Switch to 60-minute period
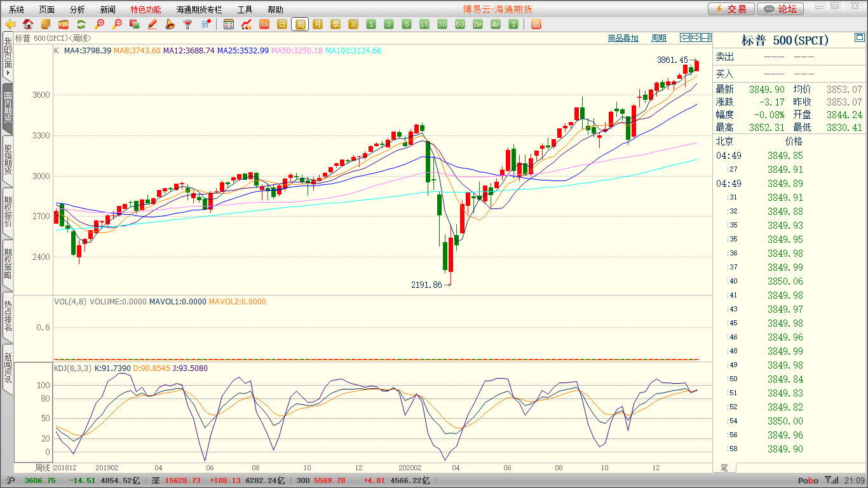Viewport: 868px width, 488px height. tap(460, 25)
